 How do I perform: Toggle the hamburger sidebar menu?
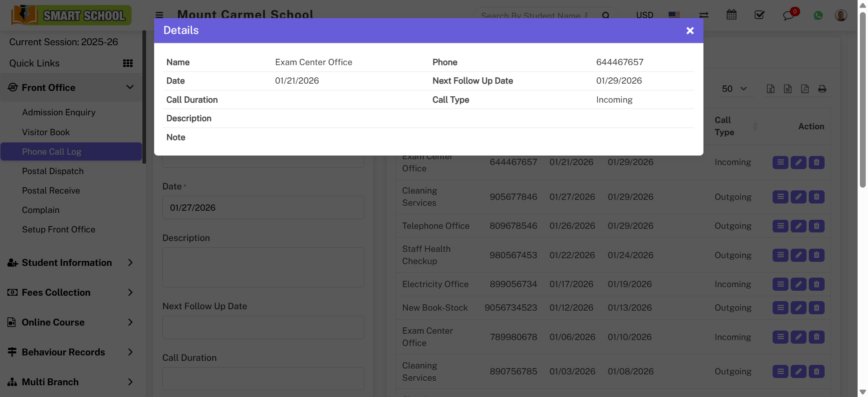[x=159, y=15]
